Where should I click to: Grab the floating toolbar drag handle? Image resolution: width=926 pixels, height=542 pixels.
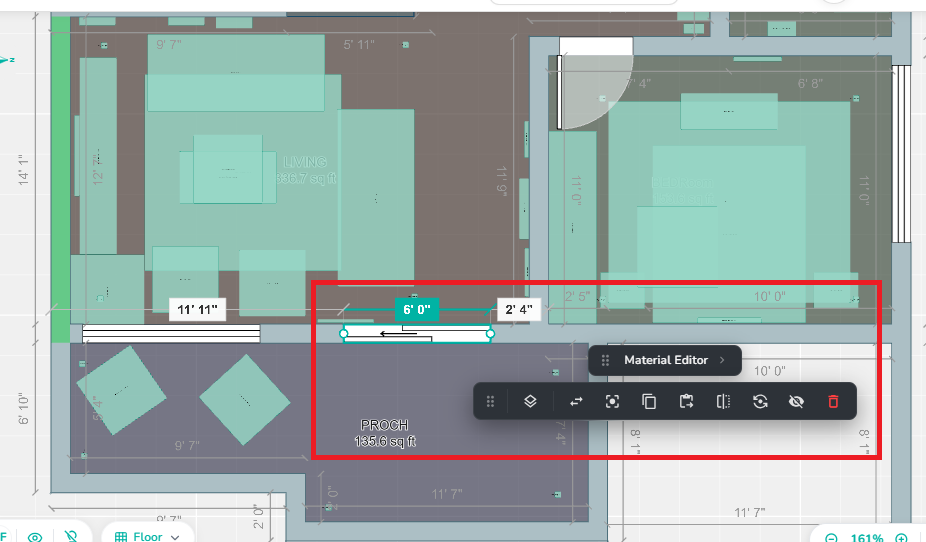point(490,401)
